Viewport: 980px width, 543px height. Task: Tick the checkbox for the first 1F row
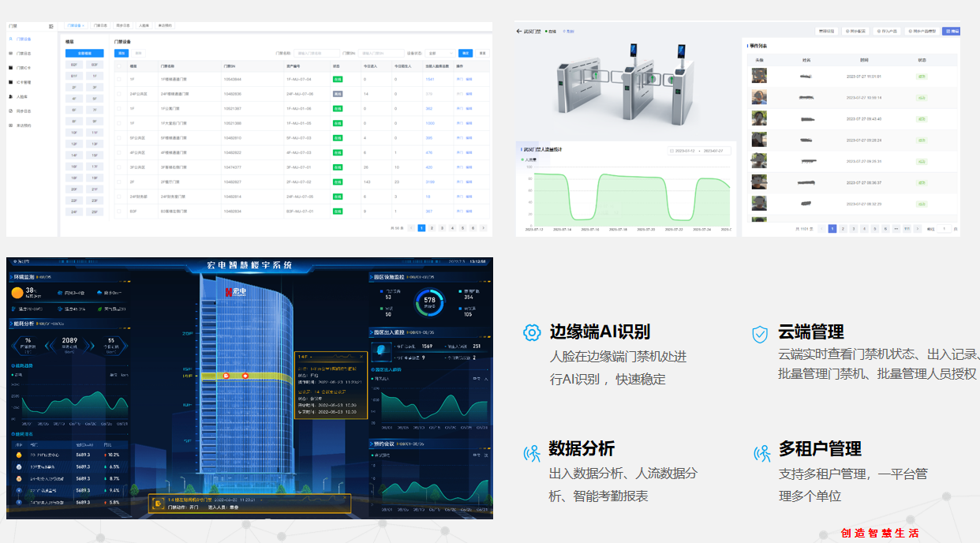coord(119,79)
